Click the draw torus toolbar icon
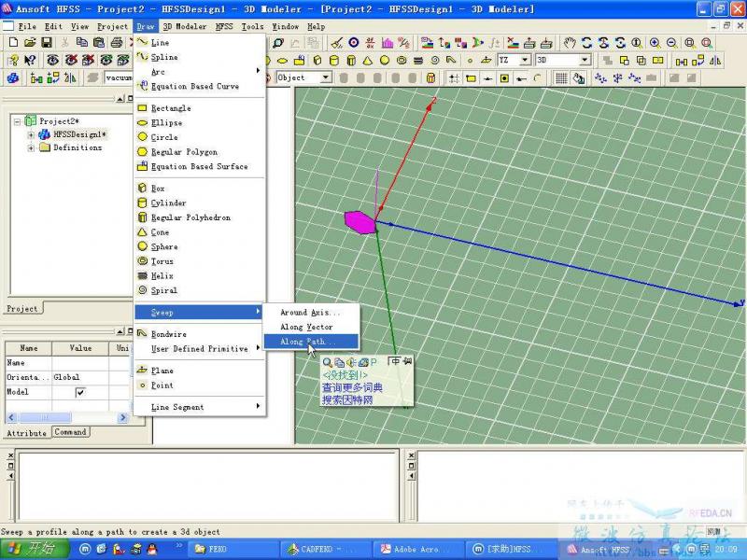Screen dimensions: 747x560 pyautogui.click(x=402, y=61)
